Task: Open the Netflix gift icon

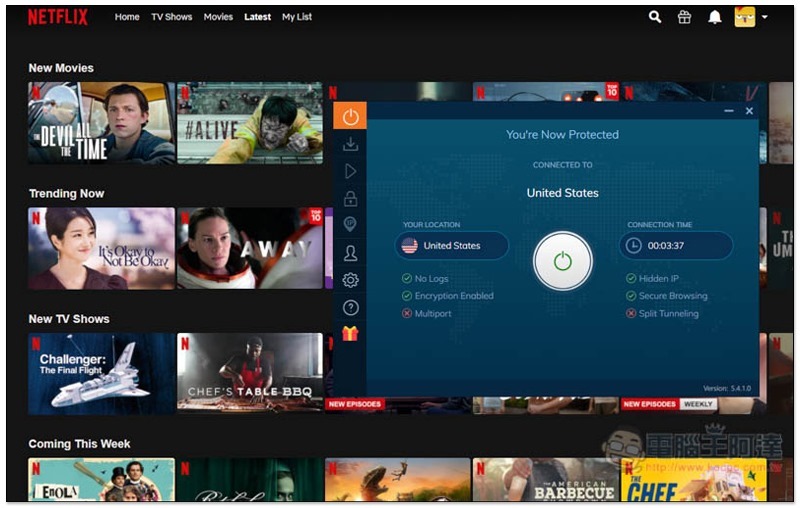Action: coord(684,17)
